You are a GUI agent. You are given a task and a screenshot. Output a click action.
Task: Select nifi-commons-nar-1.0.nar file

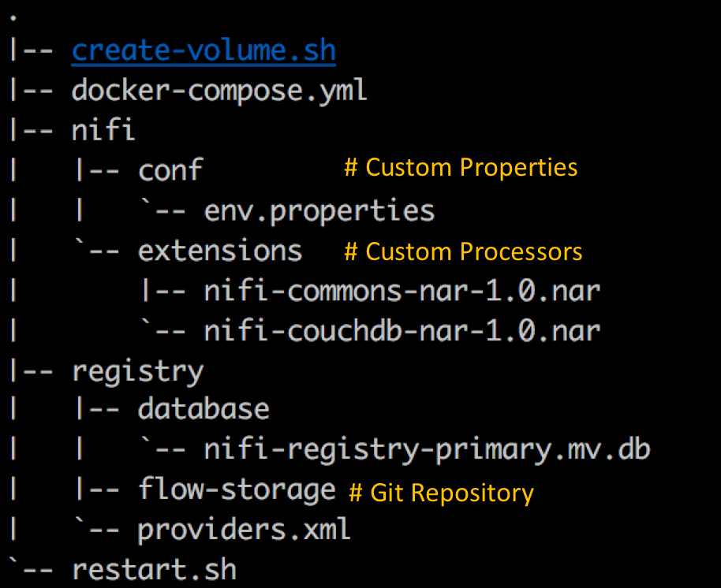click(x=402, y=291)
